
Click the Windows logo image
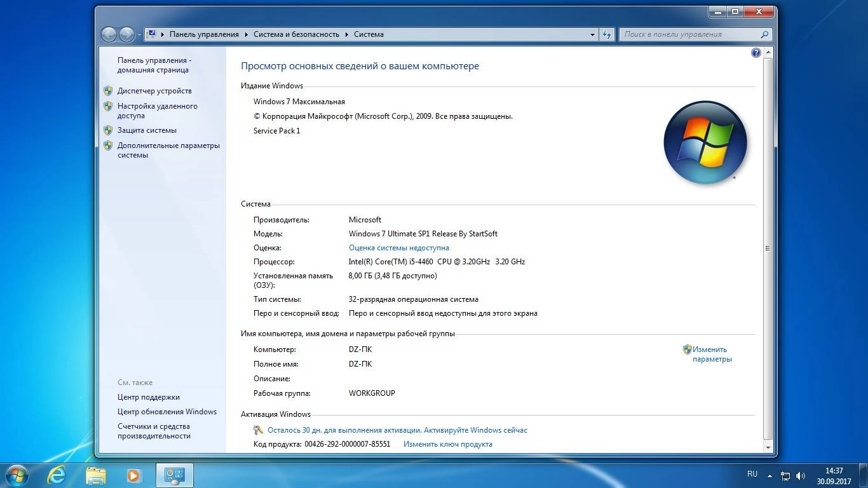[x=705, y=142]
